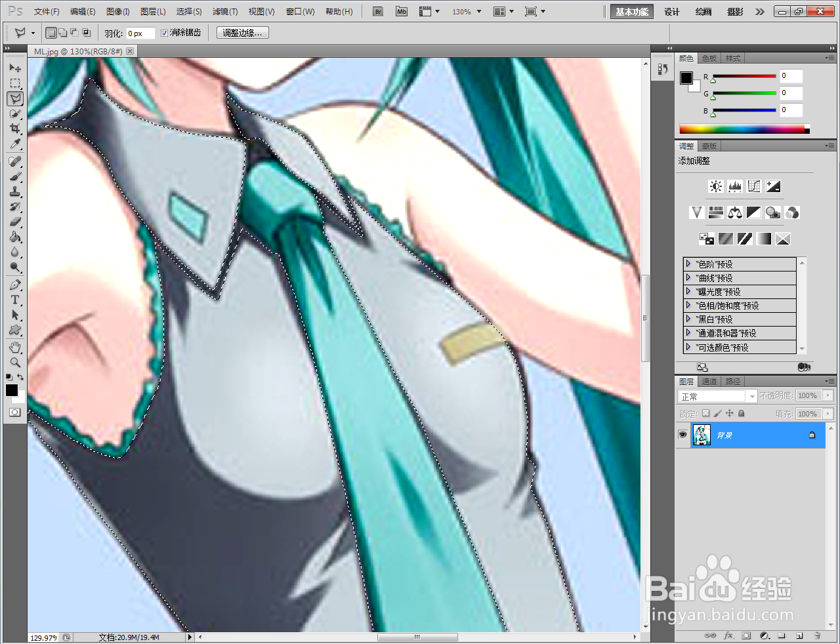Viewport: 840px width, 644px height.
Task: Add a Curves adjustment
Action: point(754,187)
